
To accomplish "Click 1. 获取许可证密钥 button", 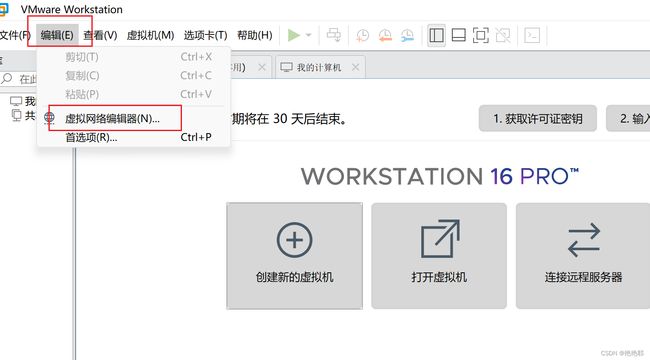I will 538,119.
